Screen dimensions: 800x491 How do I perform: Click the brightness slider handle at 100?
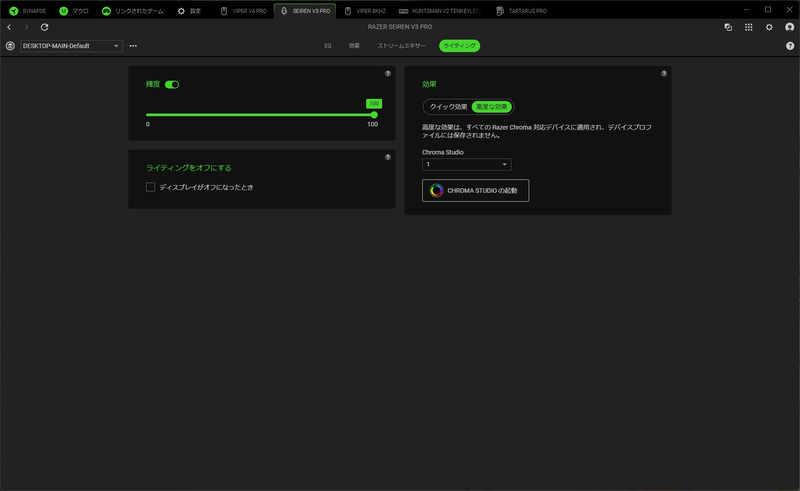(x=374, y=115)
